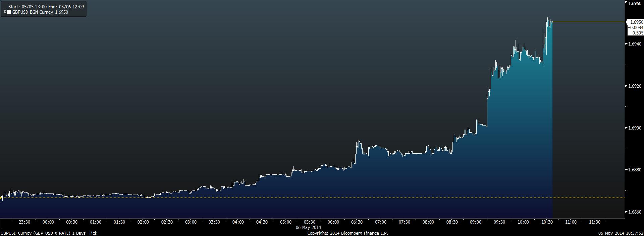Click the 10:30 time axis label

547,222
